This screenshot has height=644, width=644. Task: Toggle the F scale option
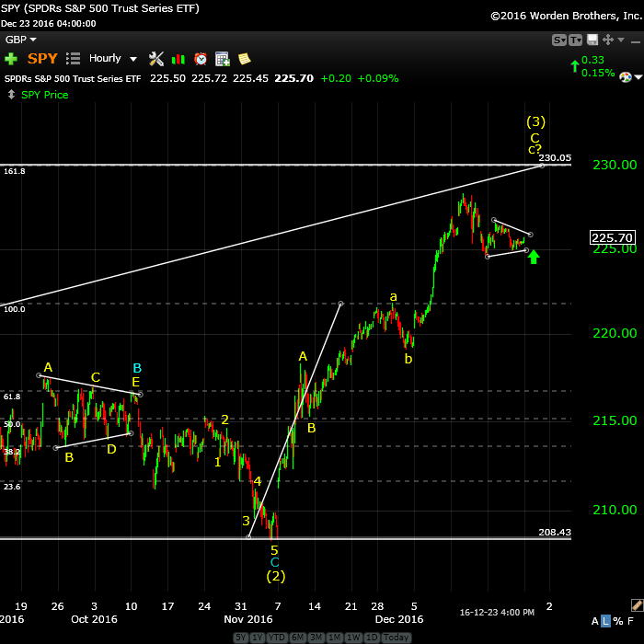(630, 621)
